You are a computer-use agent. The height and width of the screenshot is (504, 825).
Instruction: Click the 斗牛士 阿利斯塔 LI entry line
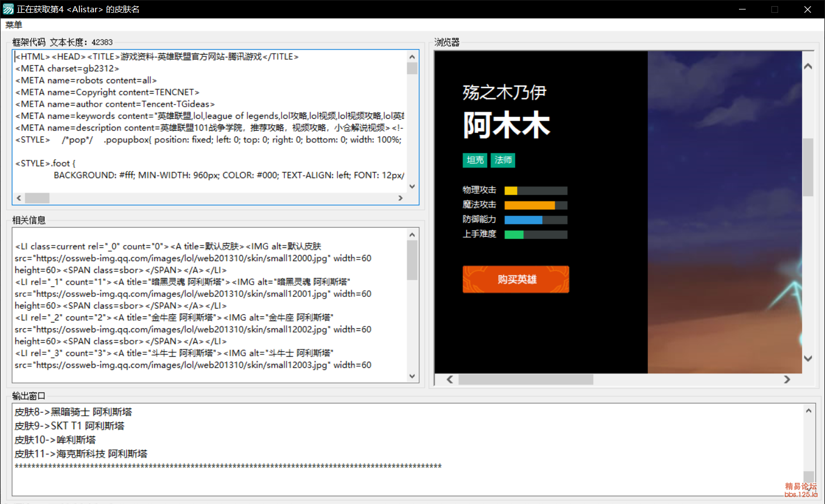pyautogui.click(x=174, y=353)
